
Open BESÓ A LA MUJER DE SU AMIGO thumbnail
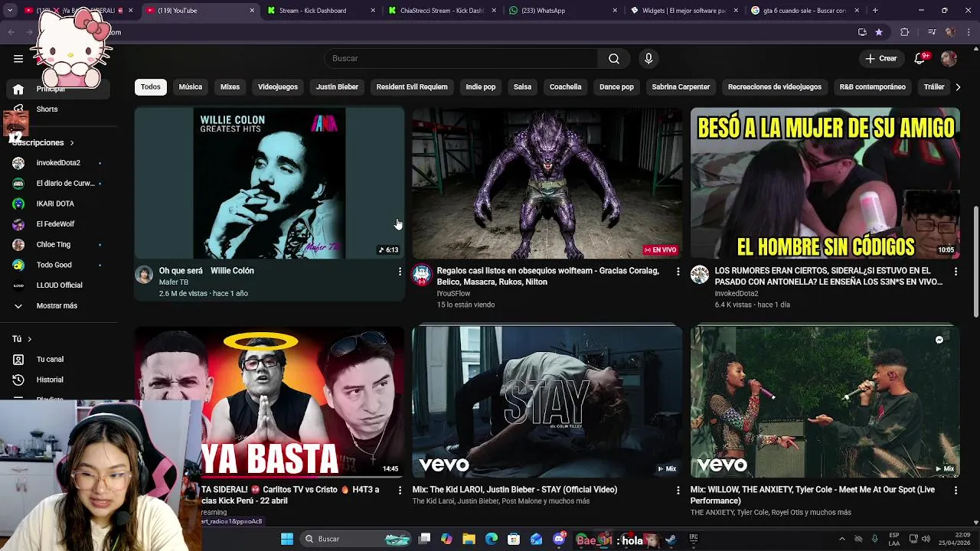coord(825,183)
